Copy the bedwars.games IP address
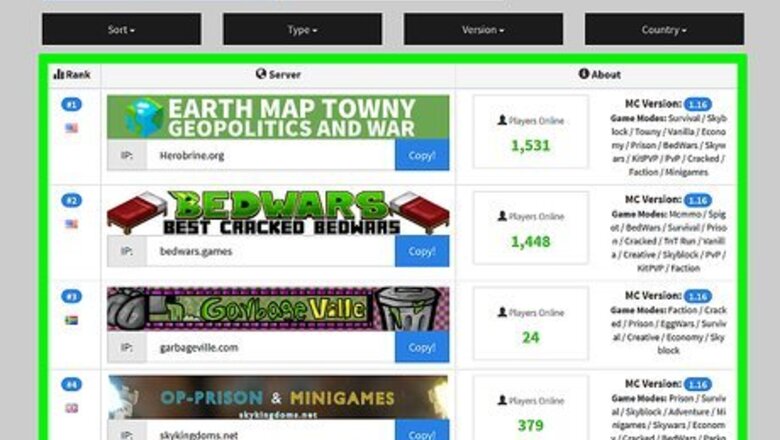 point(422,251)
